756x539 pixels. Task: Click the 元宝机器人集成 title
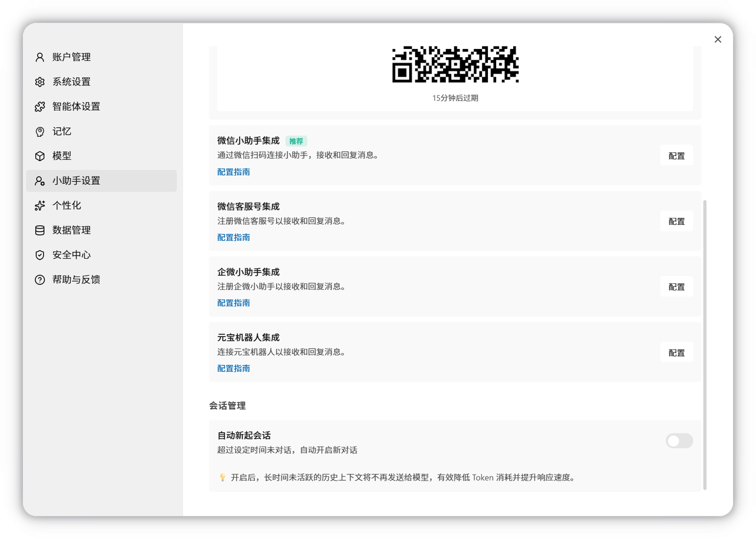click(x=248, y=338)
